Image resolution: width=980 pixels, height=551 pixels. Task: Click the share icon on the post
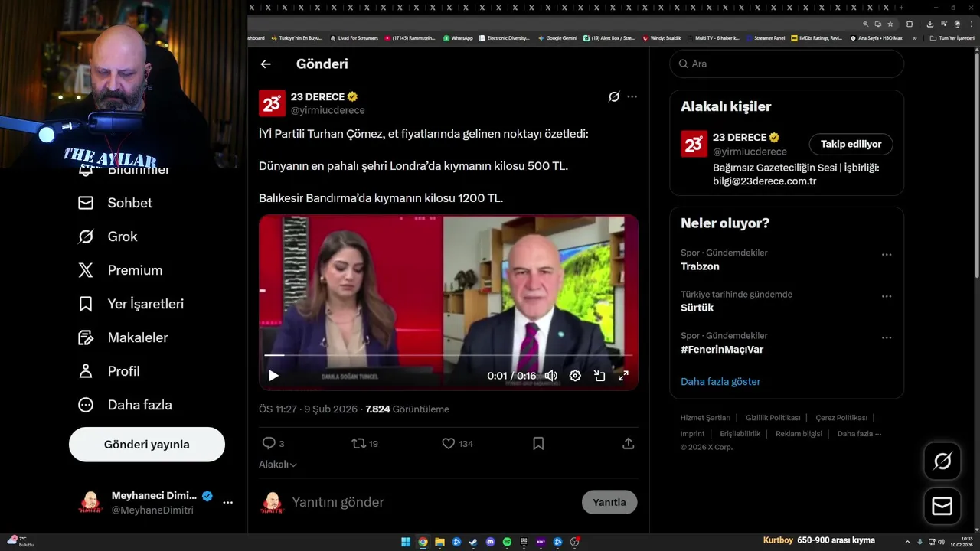[628, 443]
